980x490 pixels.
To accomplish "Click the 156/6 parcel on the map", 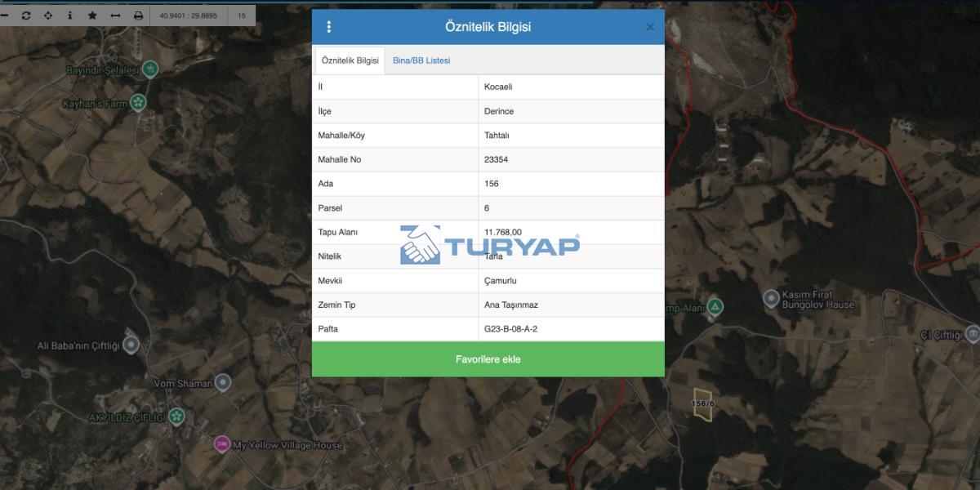I will click(x=702, y=404).
